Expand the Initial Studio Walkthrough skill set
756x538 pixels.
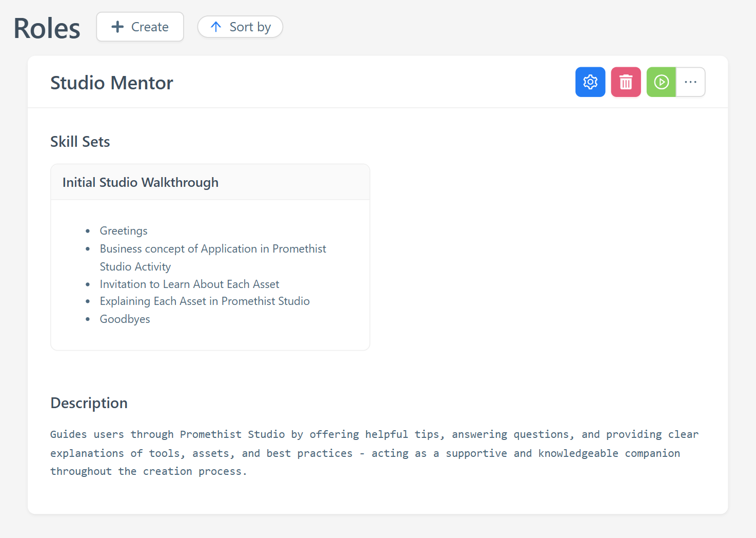pos(140,182)
